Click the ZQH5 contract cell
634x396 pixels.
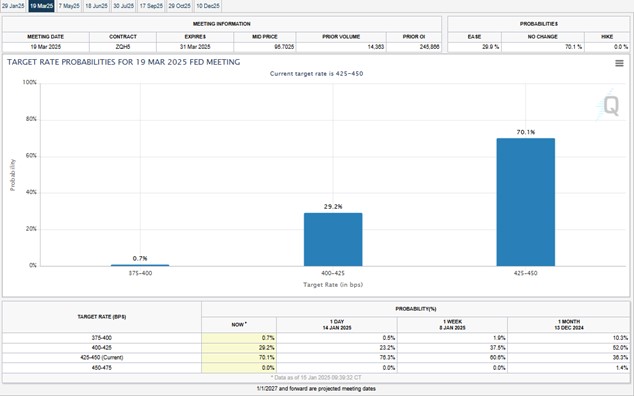coord(123,47)
